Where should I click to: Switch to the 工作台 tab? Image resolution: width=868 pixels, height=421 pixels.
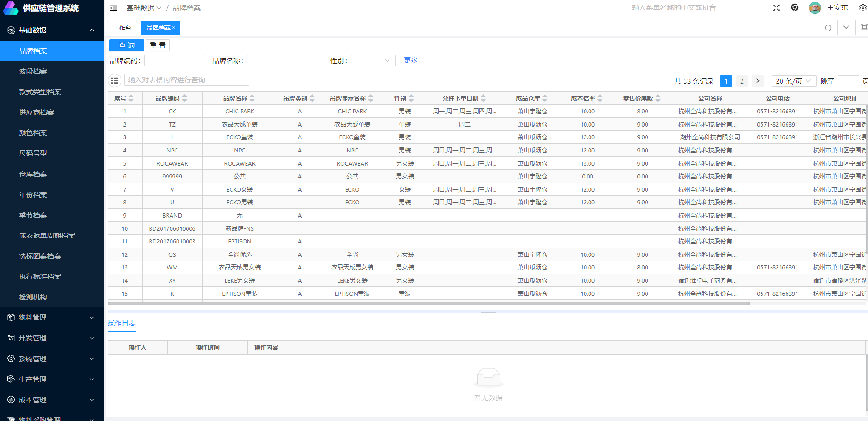(x=122, y=28)
